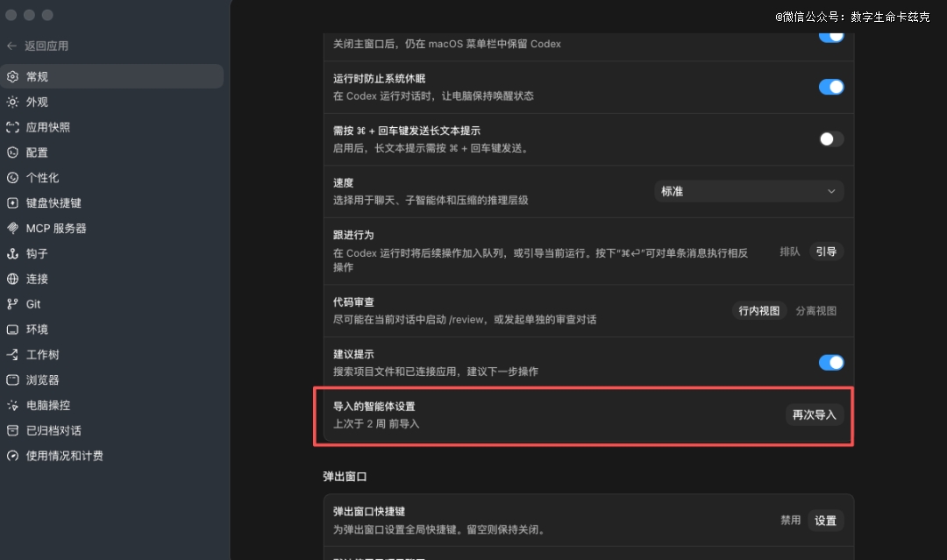This screenshot has height=560, width=947.
Task: Select the 钩子 anchor icon
Action: [x=12, y=253]
